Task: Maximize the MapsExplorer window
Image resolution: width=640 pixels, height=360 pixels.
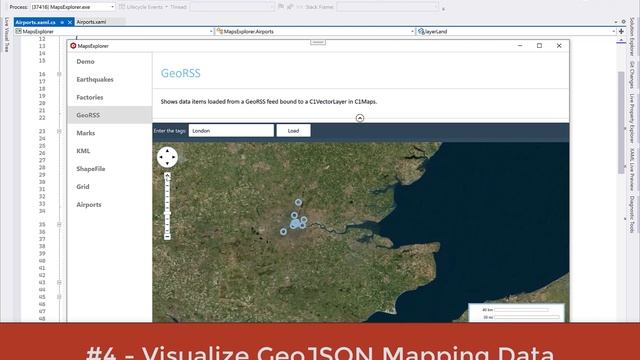Action: [x=539, y=46]
